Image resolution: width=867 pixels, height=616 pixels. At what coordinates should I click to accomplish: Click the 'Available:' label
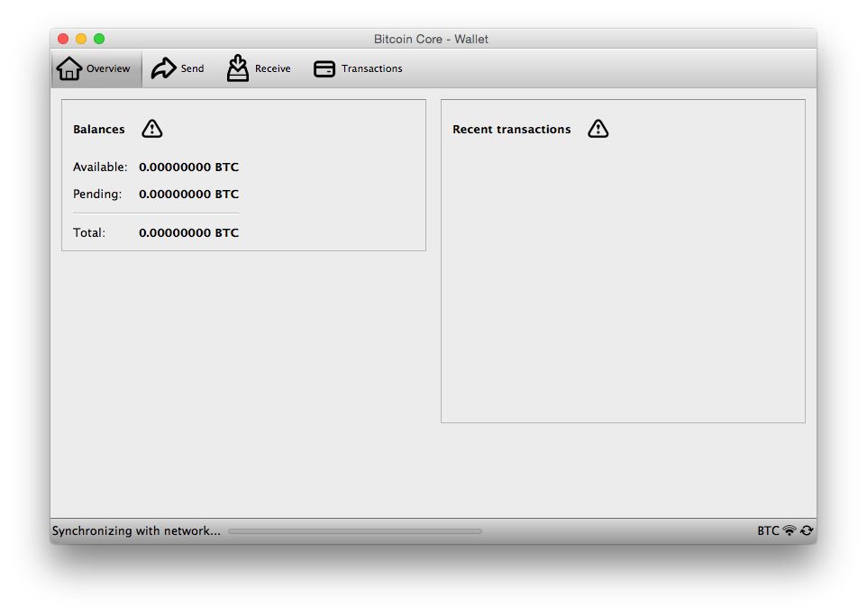(x=100, y=167)
